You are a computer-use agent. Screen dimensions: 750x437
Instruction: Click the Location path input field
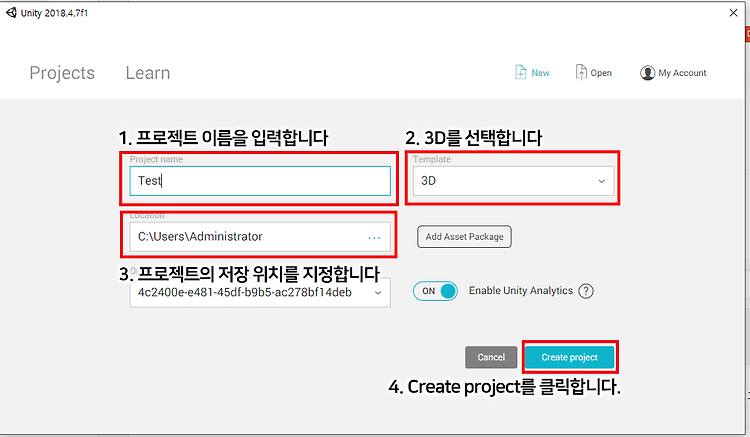click(260, 237)
